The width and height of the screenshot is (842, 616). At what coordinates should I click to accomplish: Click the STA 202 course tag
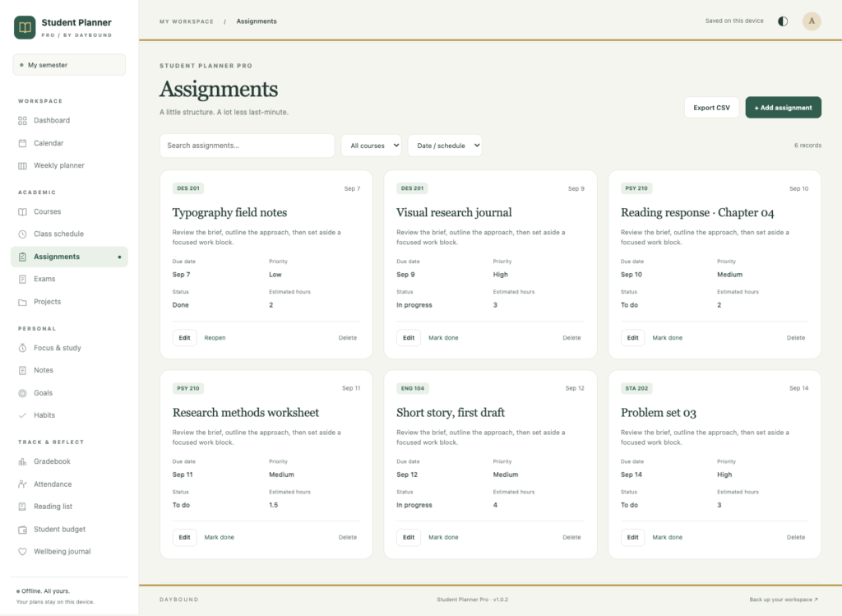click(x=636, y=388)
